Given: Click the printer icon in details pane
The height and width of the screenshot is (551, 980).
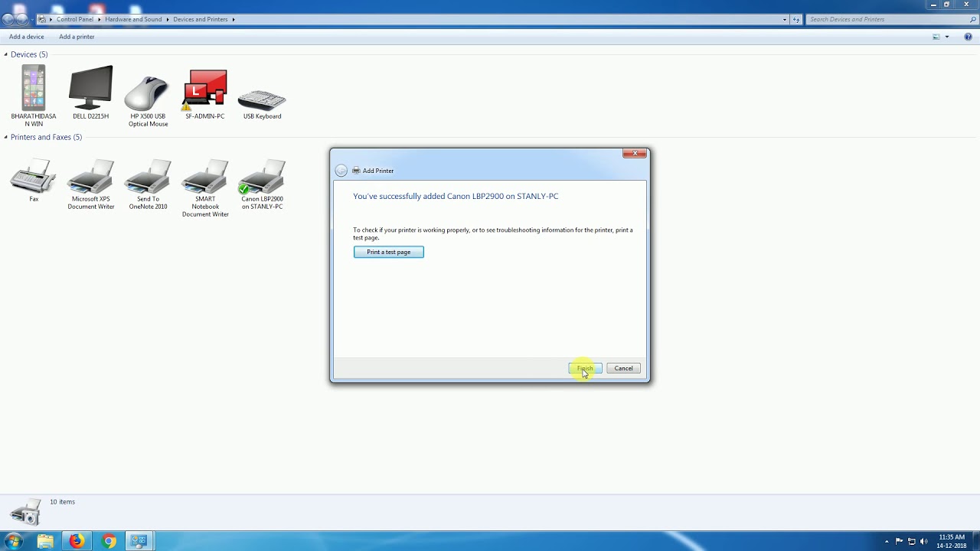Looking at the screenshot, I should 25,512.
